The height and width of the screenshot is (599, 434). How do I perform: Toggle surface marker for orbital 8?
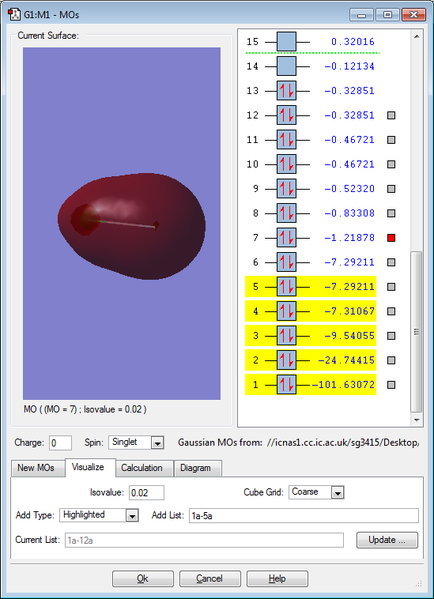tap(391, 213)
